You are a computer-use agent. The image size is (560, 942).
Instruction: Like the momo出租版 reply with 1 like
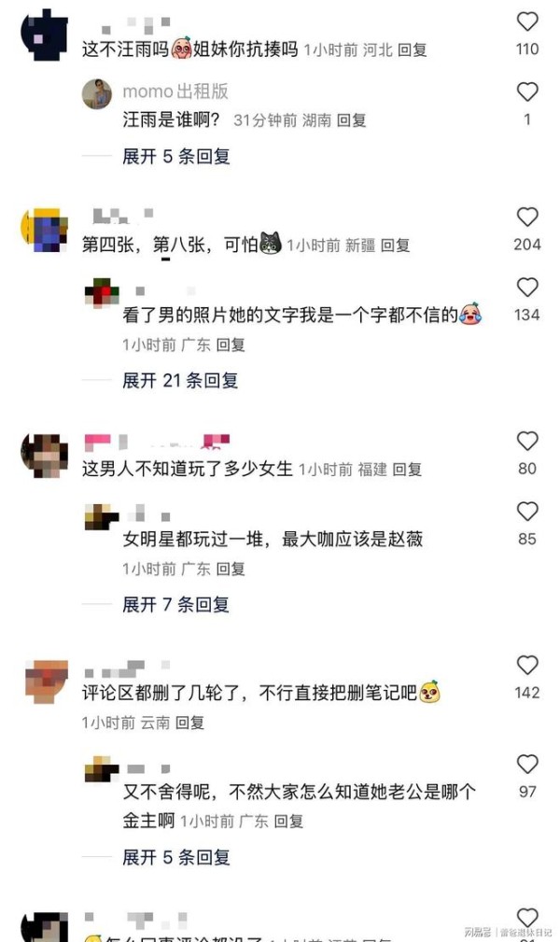[x=527, y=91]
